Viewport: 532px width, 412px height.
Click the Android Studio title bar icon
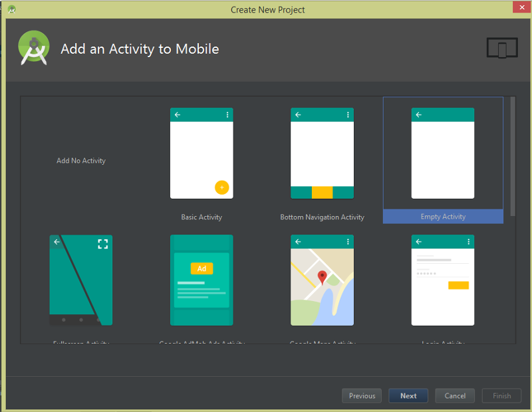[x=11, y=9]
